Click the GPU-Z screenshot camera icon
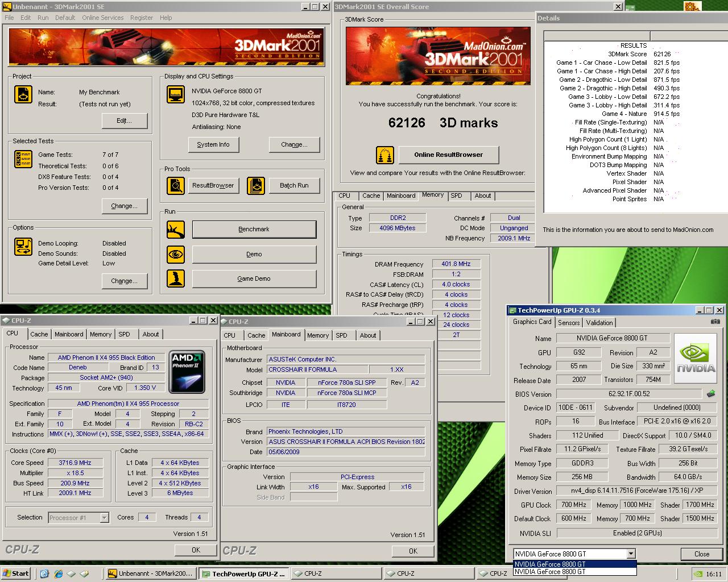 pos(715,322)
